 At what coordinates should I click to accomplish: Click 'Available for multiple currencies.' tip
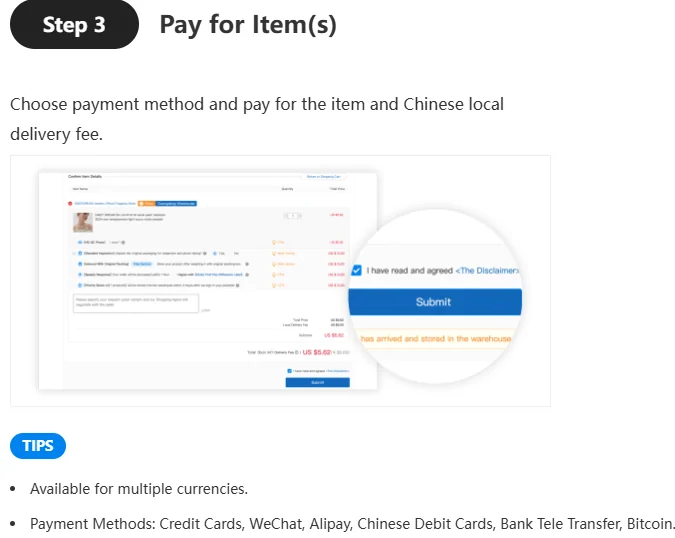point(139,489)
